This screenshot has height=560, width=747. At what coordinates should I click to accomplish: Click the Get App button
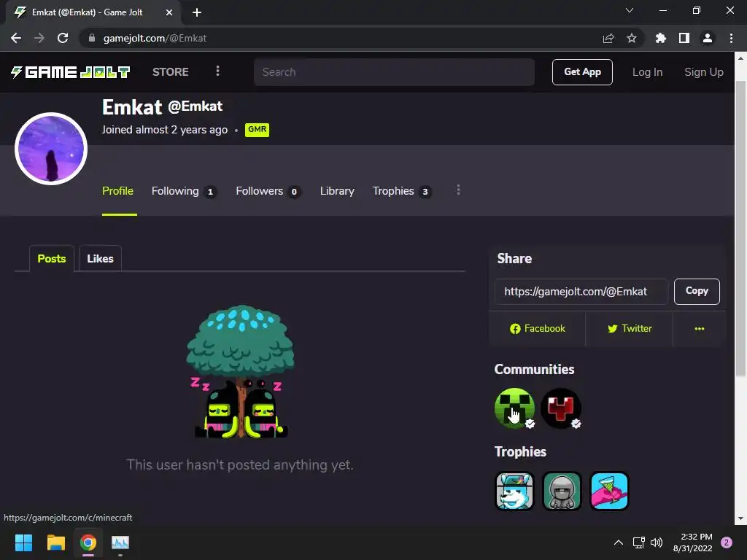[582, 72]
